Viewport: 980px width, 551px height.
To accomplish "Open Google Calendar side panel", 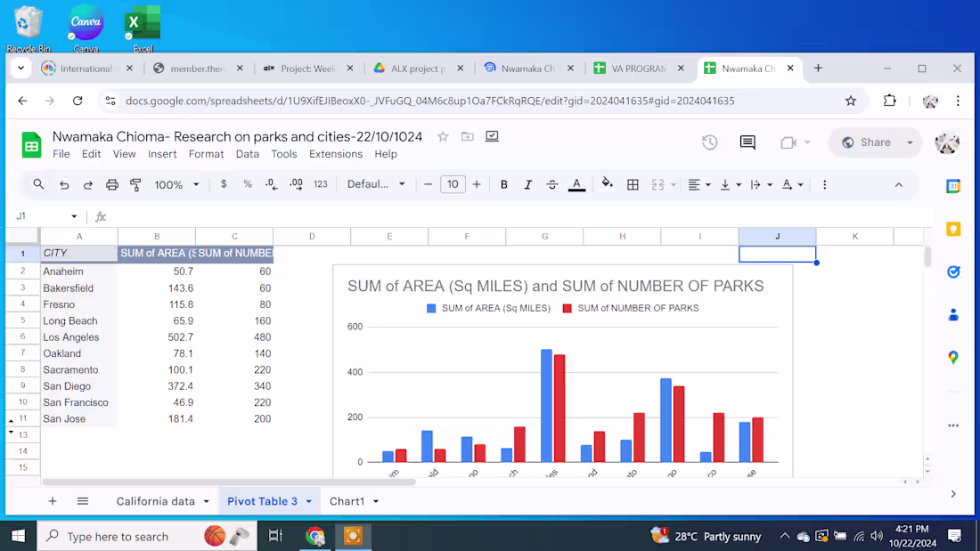I will point(953,186).
